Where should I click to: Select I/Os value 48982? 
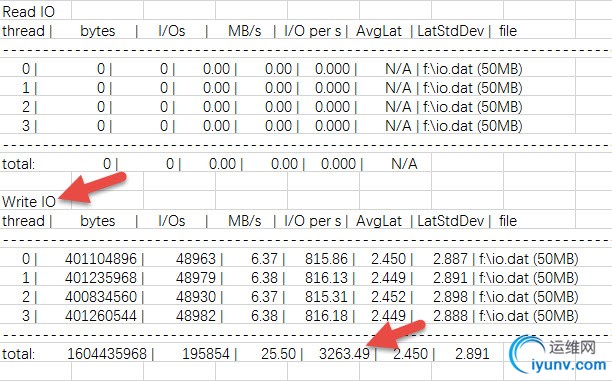coord(196,315)
